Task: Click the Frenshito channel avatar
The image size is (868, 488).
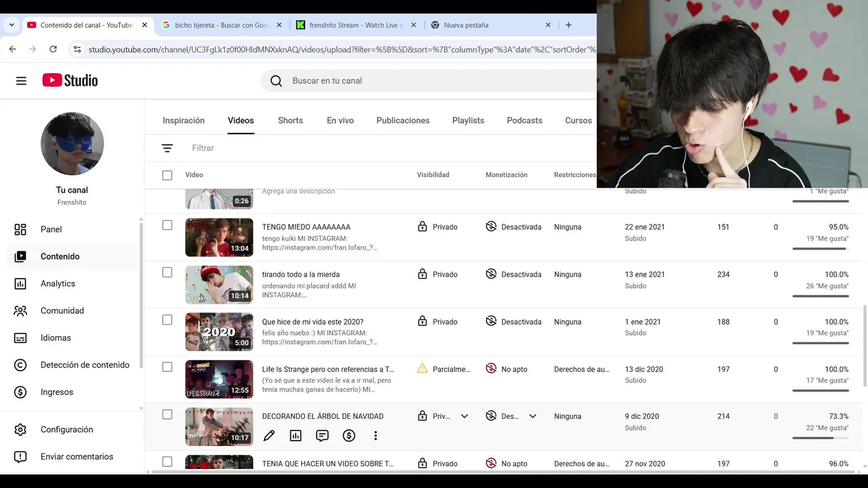Action: [x=72, y=144]
